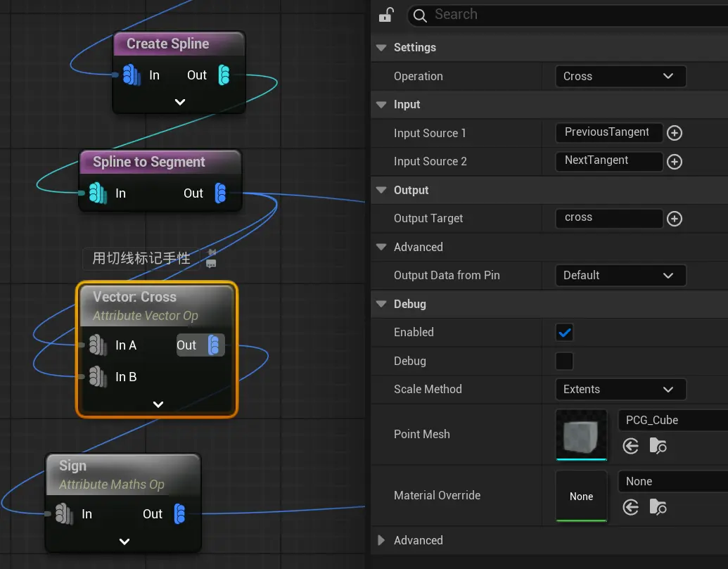The image size is (728, 569).
Task: Expand the bottom Advanced section
Action: point(381,540)
